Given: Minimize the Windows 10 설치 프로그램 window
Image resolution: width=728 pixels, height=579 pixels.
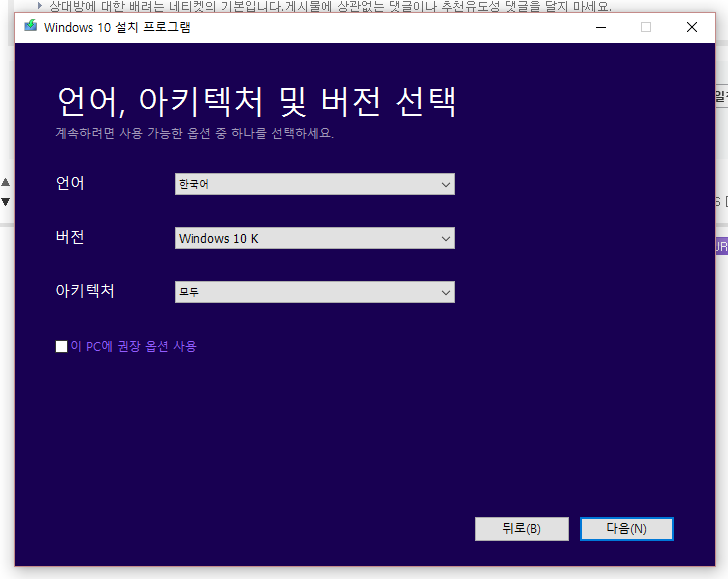Looking at the screenshot, I should click(x=601, y=27).
